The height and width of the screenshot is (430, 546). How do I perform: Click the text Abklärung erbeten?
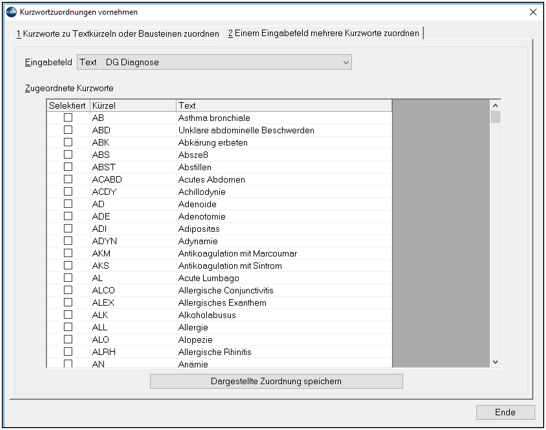point(213,143)
